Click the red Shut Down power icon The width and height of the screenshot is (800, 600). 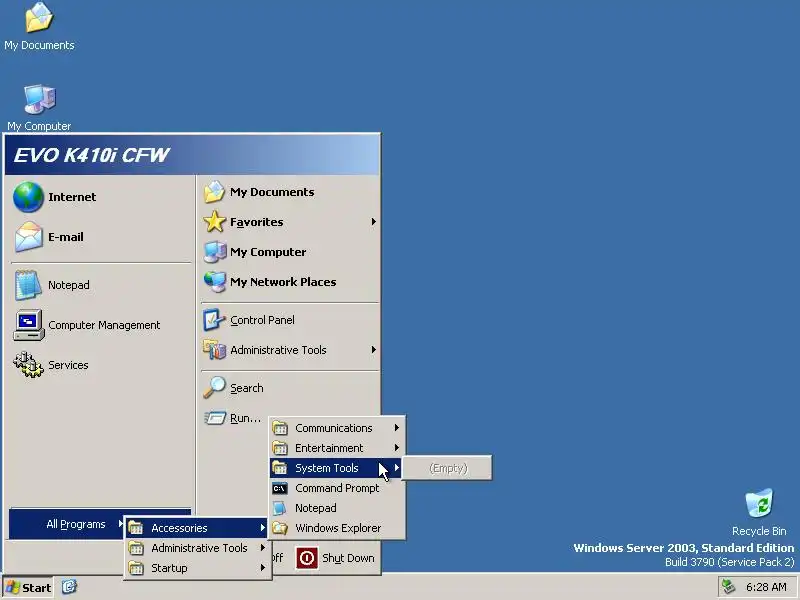[307, 558]
